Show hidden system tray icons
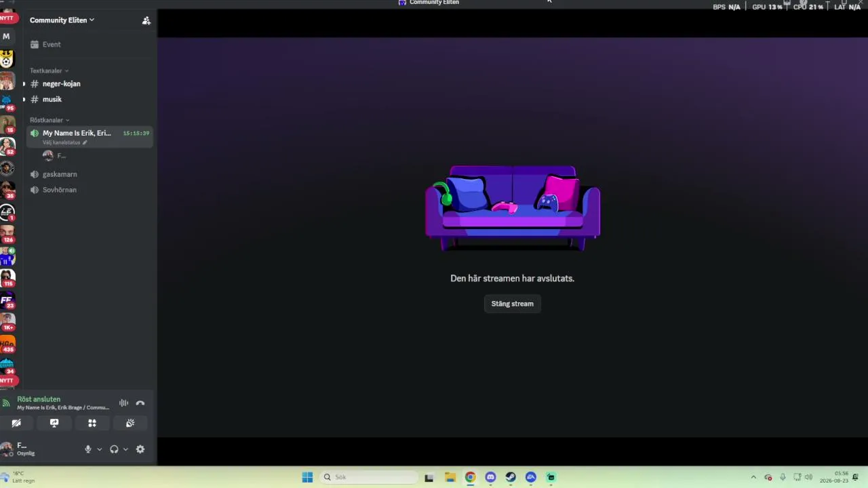The image size is (868, 488). (x=753, y=477)
